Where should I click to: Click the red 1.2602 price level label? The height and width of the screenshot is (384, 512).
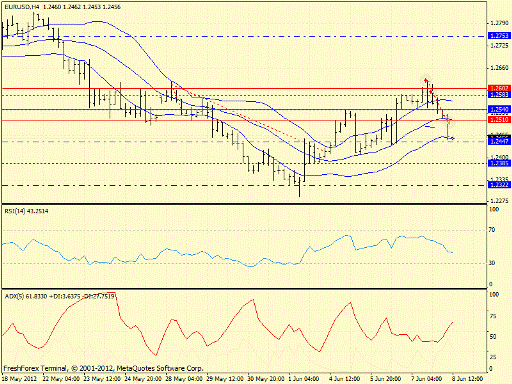499,88
